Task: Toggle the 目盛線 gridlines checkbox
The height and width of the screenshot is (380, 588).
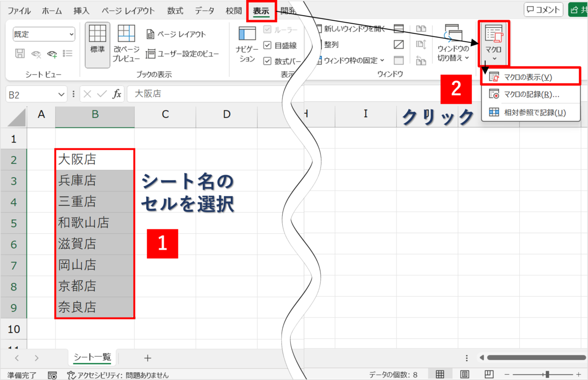Action: pos(267,45)
